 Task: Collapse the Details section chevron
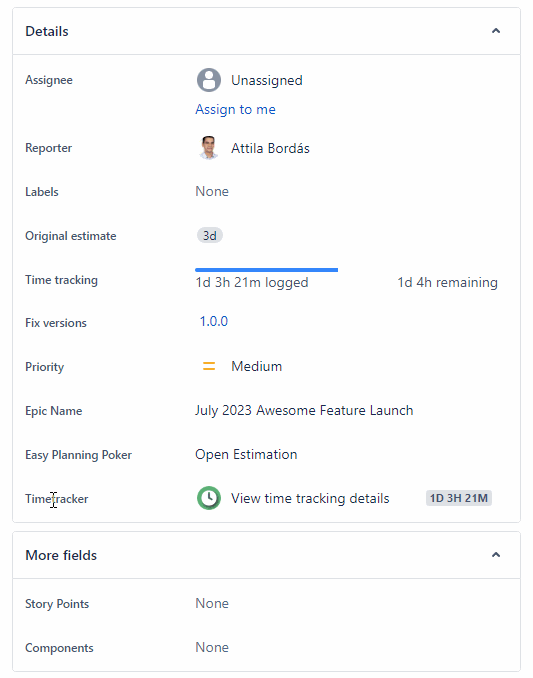pyautogui.click(x=496, y=31)
